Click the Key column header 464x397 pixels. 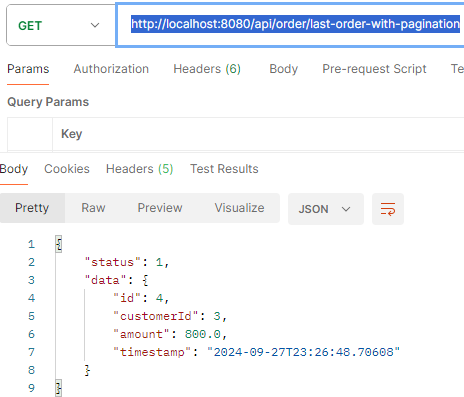pyautogui.click(x=71, y=134)
